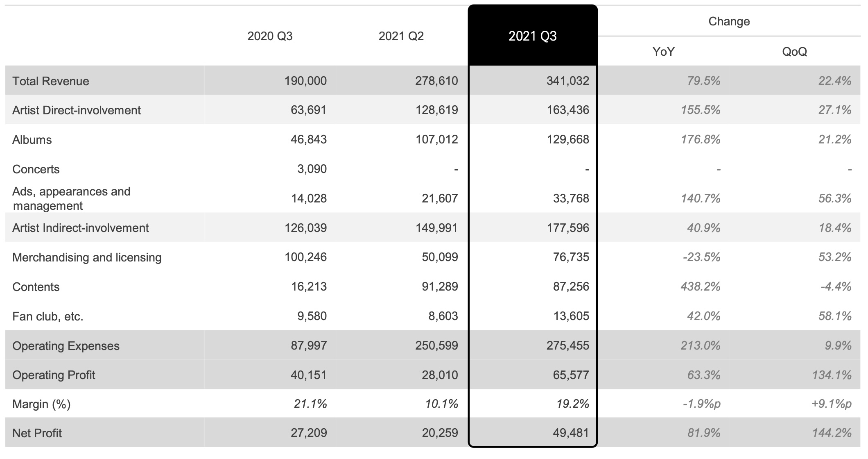This screenshot has height=459, width=868.
Task: Select the Merchandising and licensing label
Action: tap(87, 257)
